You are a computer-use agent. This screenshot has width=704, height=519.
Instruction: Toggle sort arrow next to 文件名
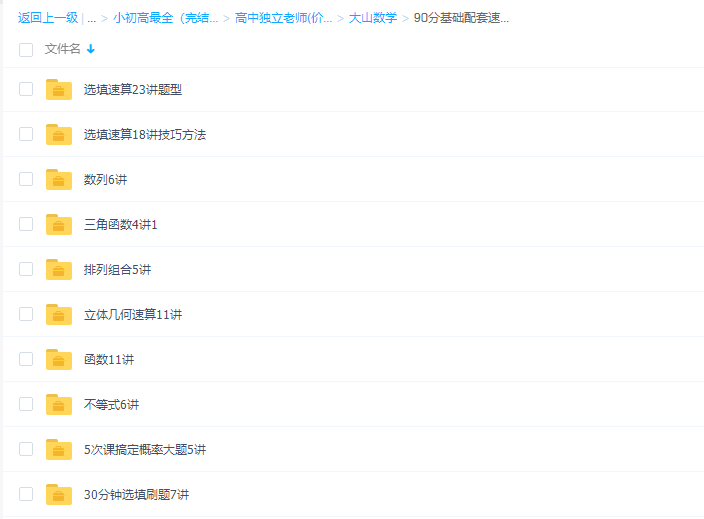pos(91,49)
